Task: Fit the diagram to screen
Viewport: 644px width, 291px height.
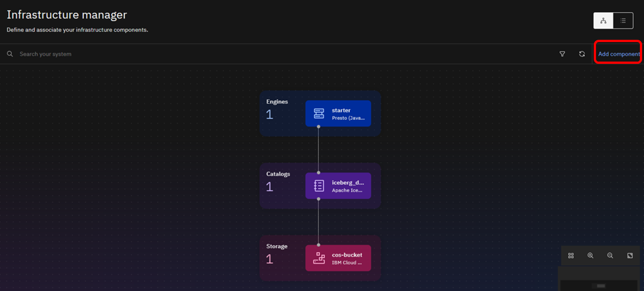Action: coord(630,256)
